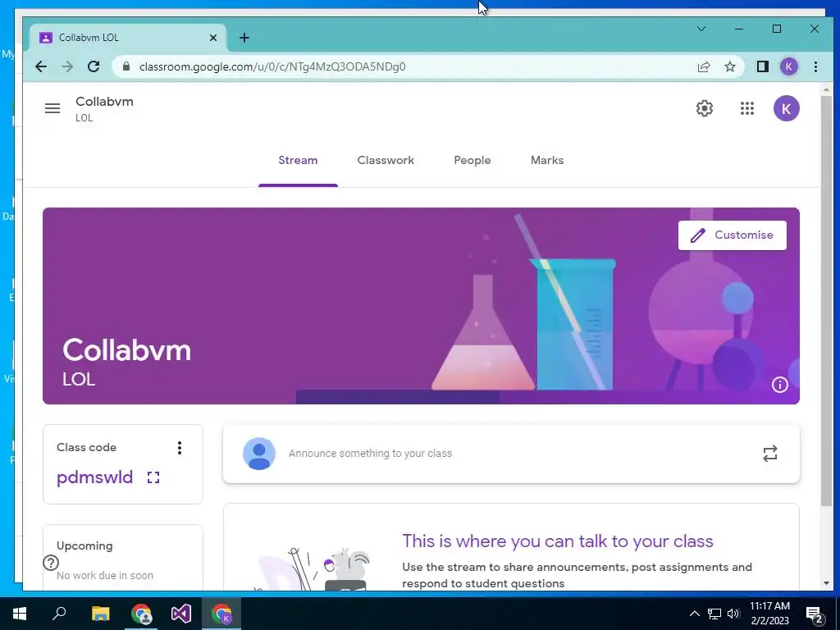Open Chrome tab search chevron
840x630 pixels.
point(701,29)
